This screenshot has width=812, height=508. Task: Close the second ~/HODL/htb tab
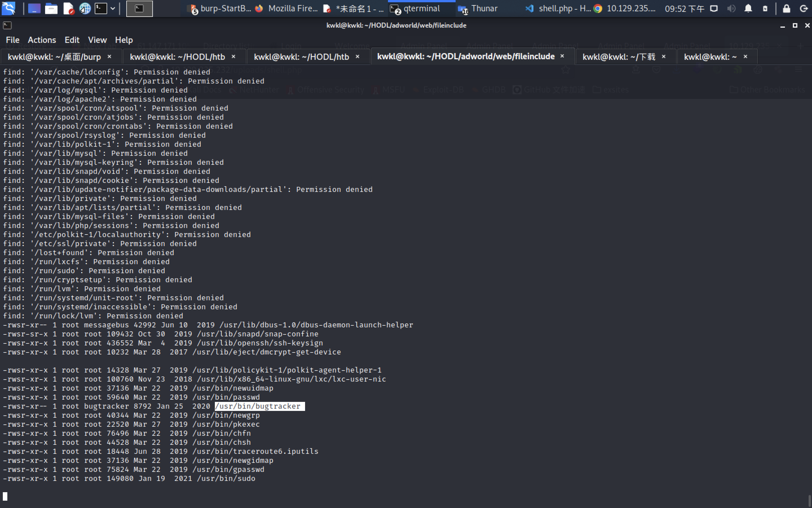pyautogui.click(x=358, y=57)
